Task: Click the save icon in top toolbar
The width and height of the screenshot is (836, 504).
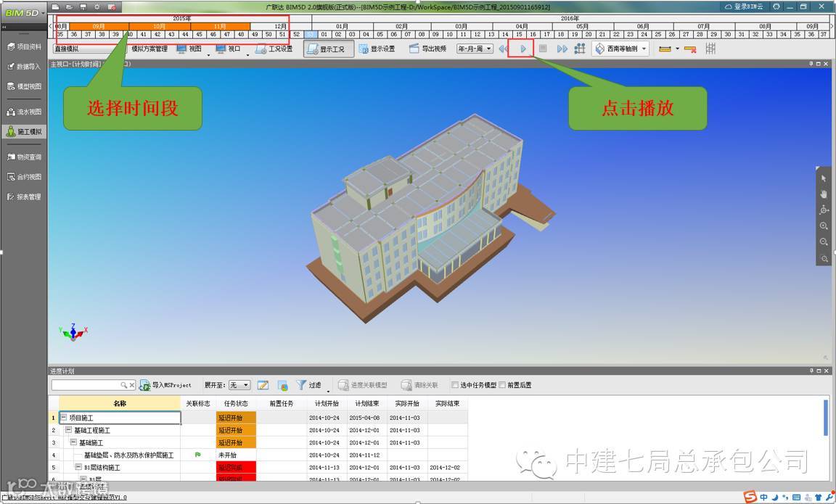Action: click(x=83, y=7)
